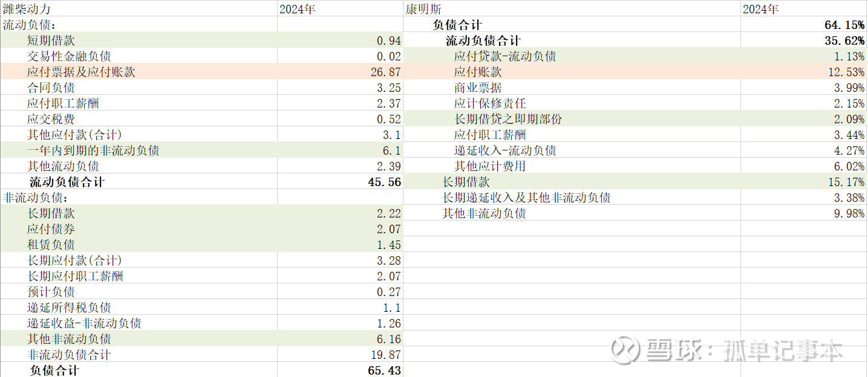Select 其他应付款(合计) row label
The image size is (868, 377).
click(74, 135)
